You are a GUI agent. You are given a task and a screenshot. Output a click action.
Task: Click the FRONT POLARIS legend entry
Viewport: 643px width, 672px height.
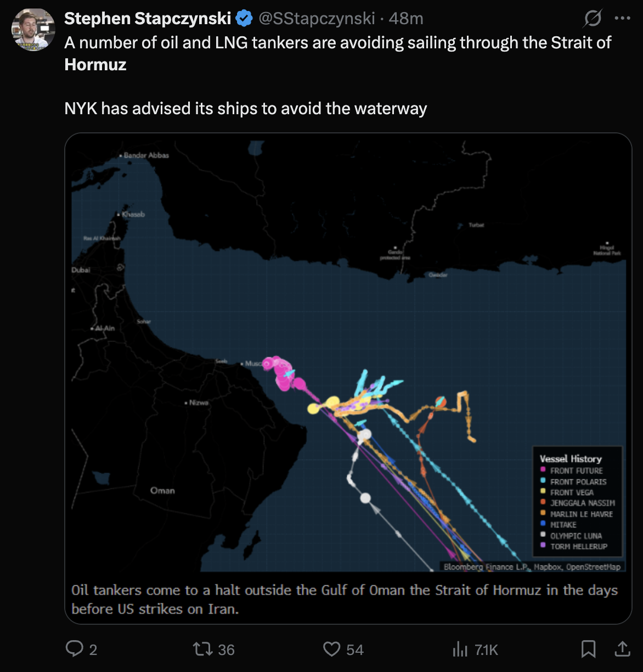click(x=578, y=481)
